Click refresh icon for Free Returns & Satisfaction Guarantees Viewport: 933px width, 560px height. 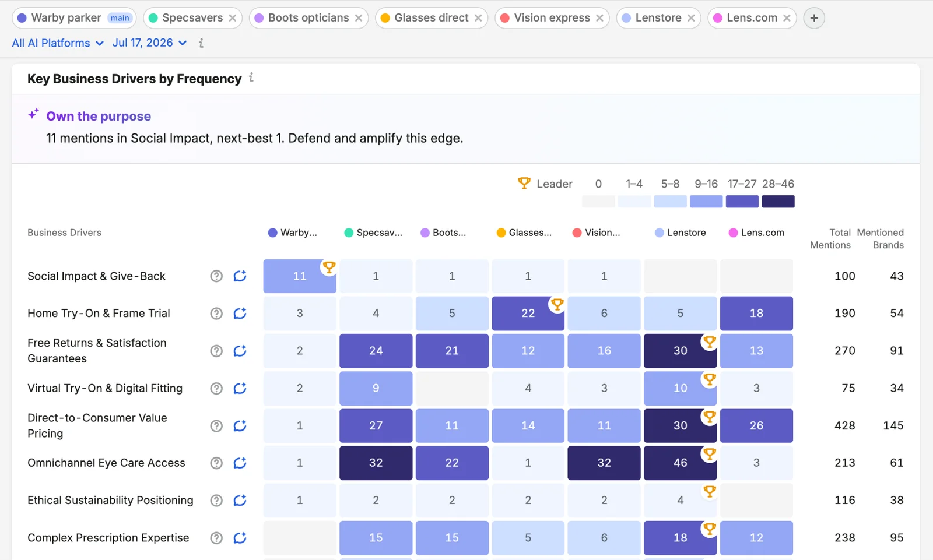240,351
